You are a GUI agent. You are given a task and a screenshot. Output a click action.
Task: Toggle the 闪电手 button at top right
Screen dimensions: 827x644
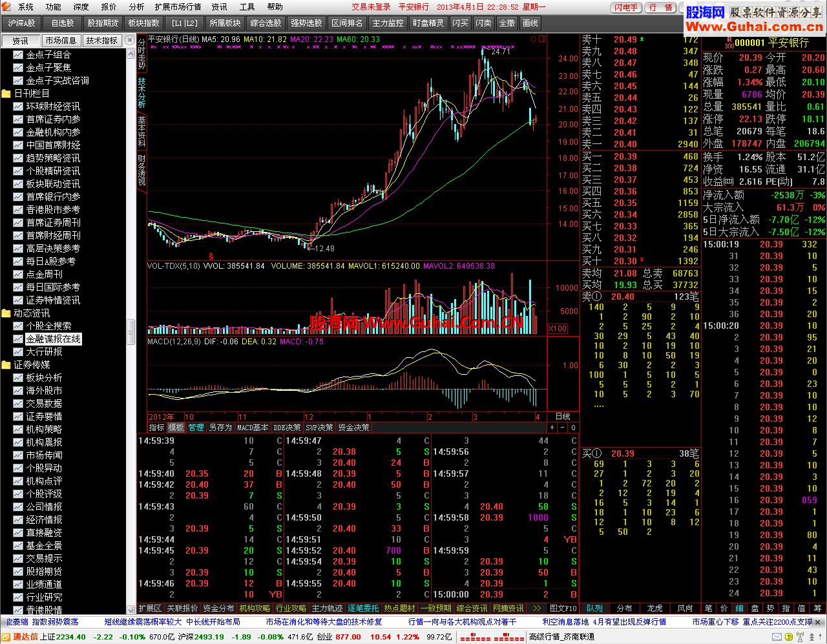(x=626, y=7)
